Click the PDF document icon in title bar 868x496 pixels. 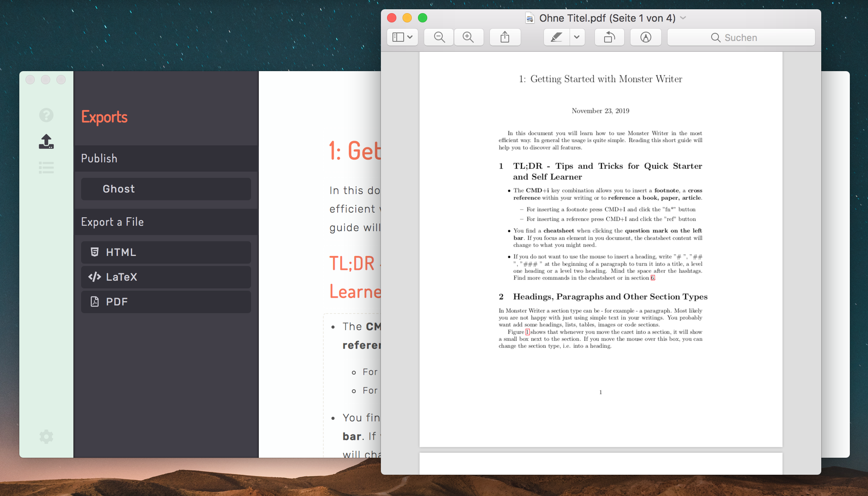tap(530, 18)
